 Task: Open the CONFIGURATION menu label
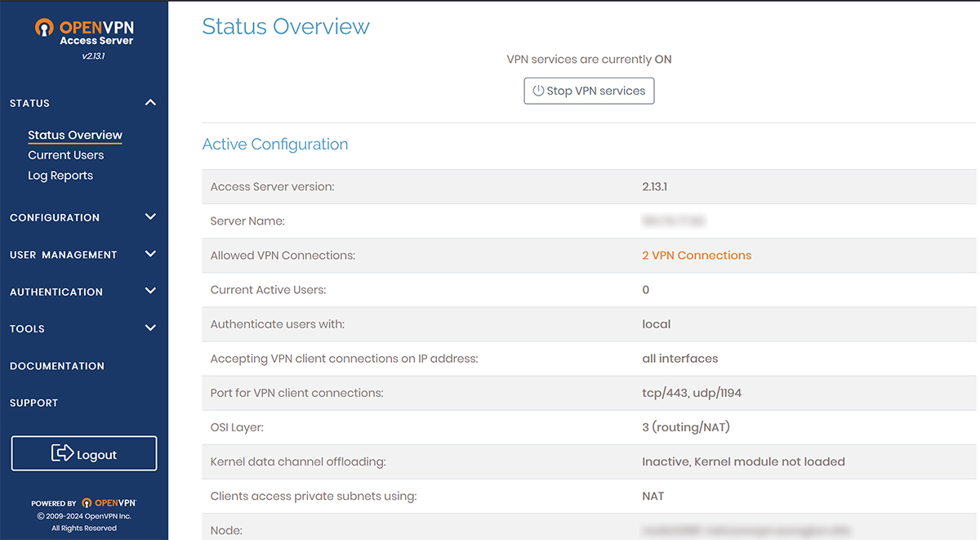click(55, 218)
